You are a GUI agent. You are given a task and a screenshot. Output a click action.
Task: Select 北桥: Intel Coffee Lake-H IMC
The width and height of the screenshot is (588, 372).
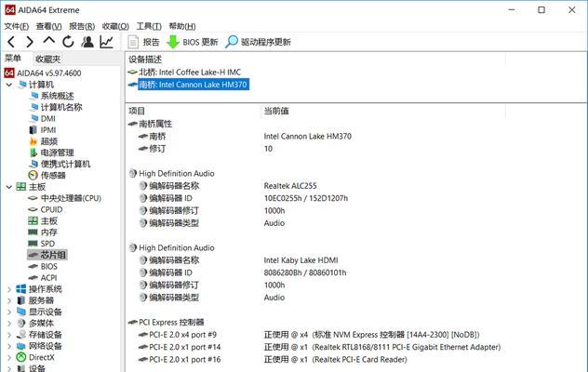point(190,72)
